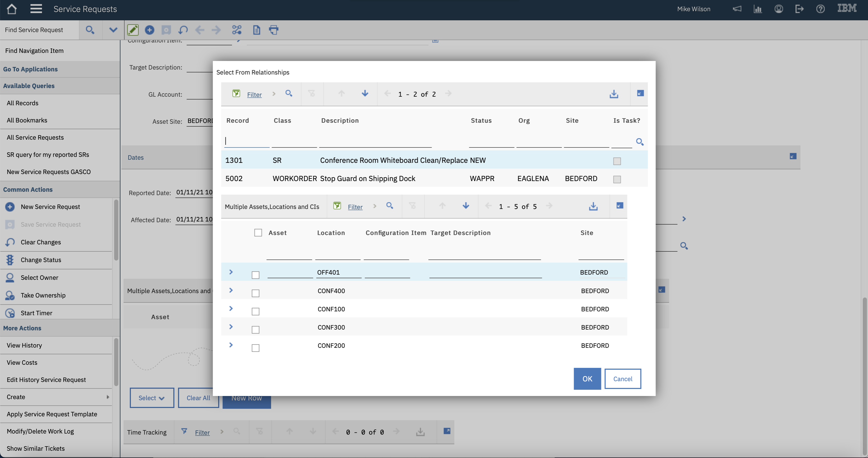The height and width of the screenshot is (458, 868).
Task: Select the Change Status action
Action: click(x=41, y=260)
